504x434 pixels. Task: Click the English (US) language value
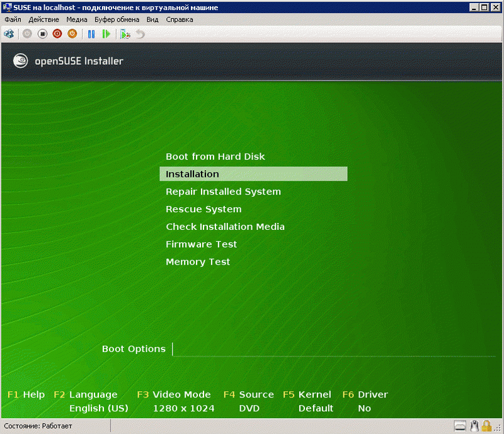pos(99,408)
